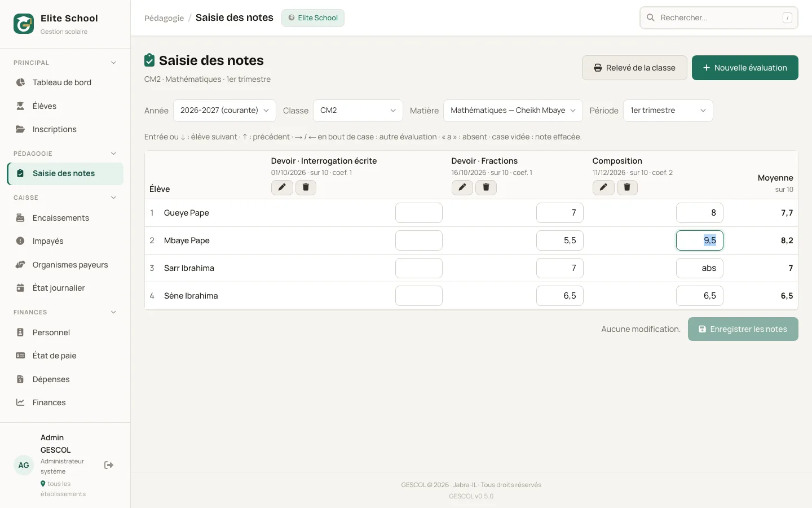Click Gueye Pape's Composition grade 8
Screen dimensions: 812x508
700,213
